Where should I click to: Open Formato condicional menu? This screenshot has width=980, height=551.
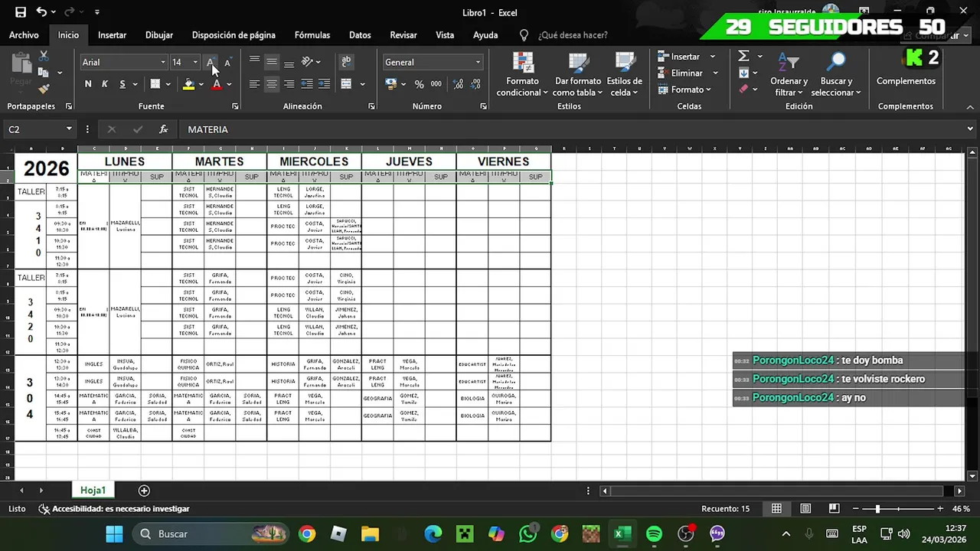[x=522, y=75]
